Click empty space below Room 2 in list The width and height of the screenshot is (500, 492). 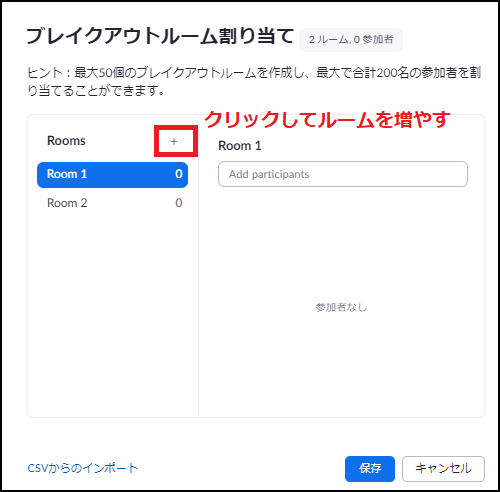click(x=112, y=313)
